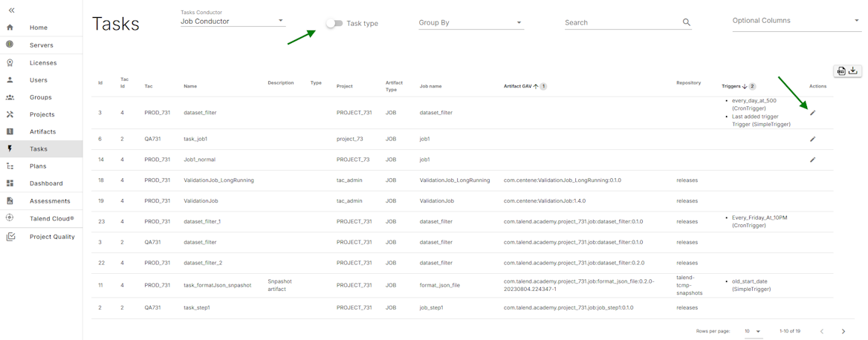This screenshot has height=340, width=868.
Task: Toggle the Task type switch
Action: pyautogui.click(x=334, y=23)
